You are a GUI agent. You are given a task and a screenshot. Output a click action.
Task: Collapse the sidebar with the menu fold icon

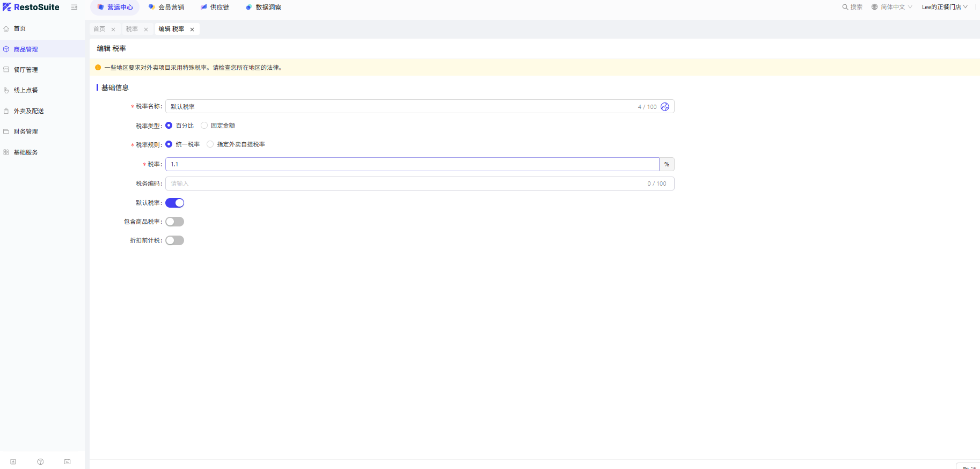coord(74,7)
